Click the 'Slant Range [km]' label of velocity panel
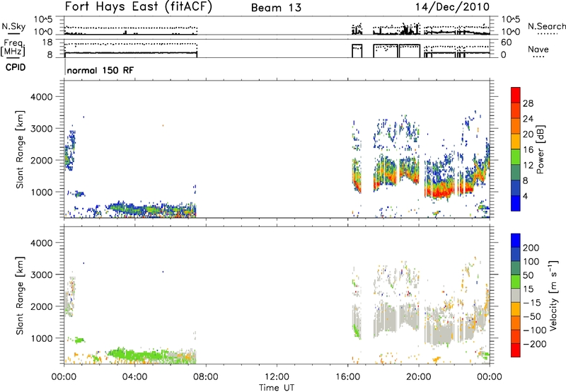This screenshot has width=566, height=392. point(20,296)
